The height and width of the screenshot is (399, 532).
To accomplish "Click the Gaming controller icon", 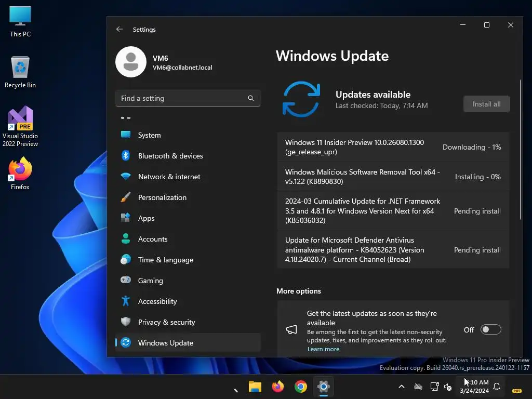I will (126, 280).
